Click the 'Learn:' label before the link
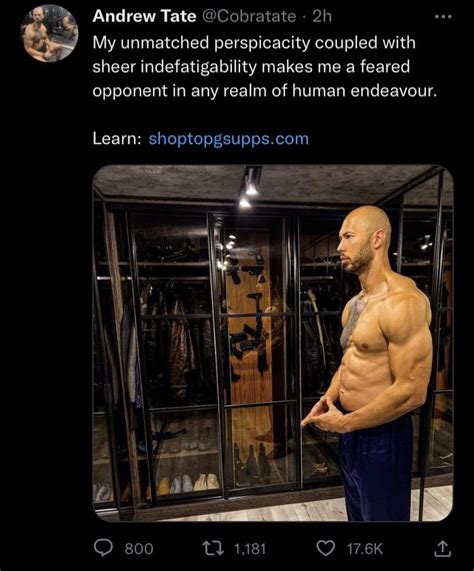474x571 pixels. click(x=117, y=139)
